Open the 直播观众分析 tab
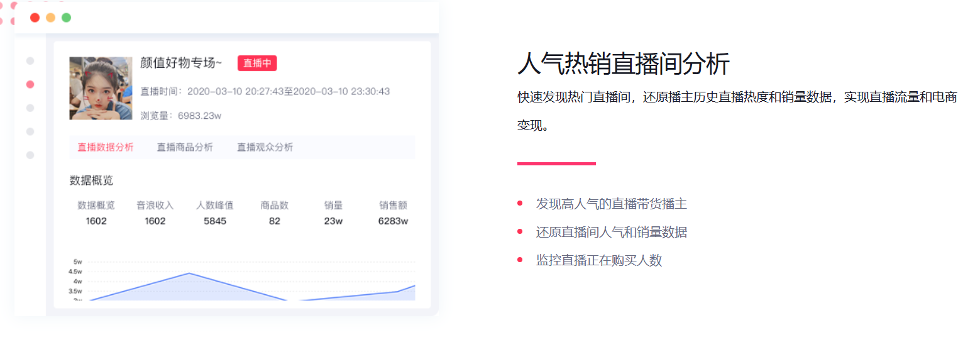 [x=264, y=147]
